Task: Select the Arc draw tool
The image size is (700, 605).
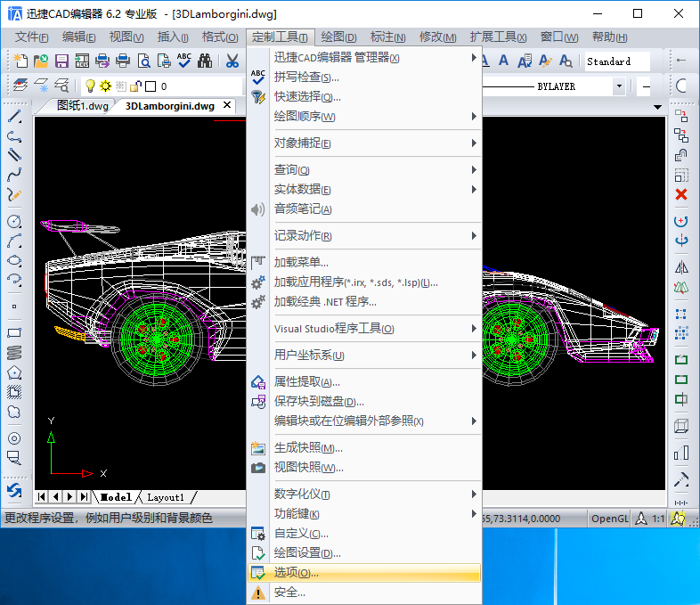Action: 14,241
